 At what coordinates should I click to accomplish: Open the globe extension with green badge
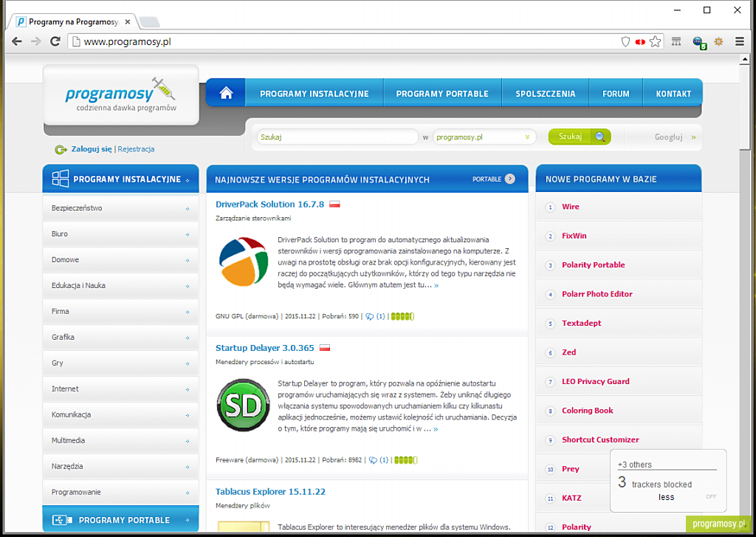pyautogui.click(x=698, y=42)
